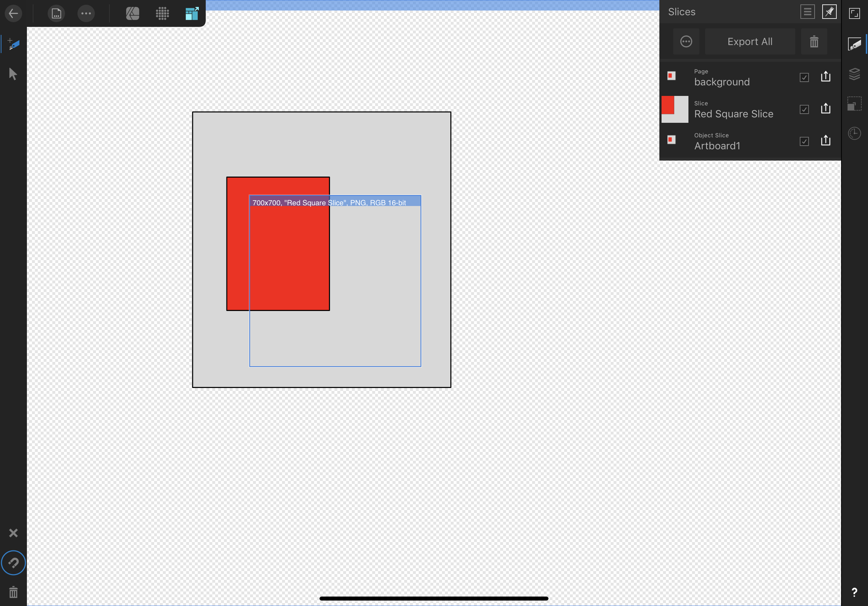Uncheck the Artboard1 slice checkbox
This screenshot has width=868, height=606.
tap(804, 141)
